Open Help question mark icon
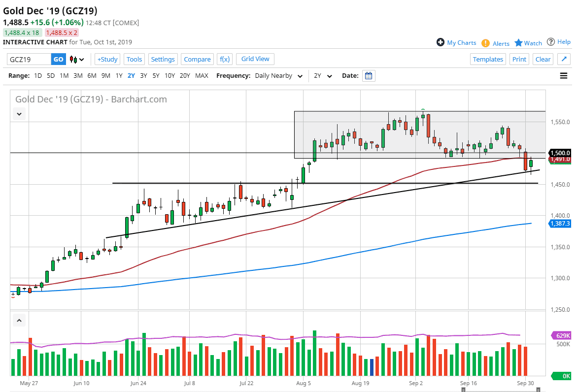Image resolution: width=577 pixels, height=392 pixels. [x=551, y=42]
